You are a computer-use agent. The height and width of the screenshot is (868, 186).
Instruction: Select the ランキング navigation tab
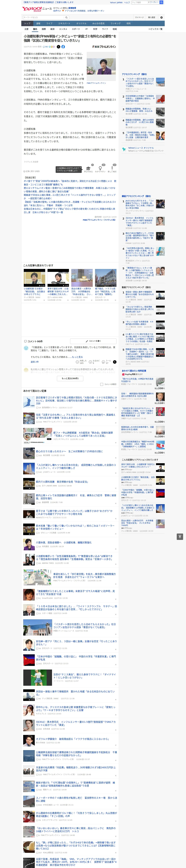(x=115, y=24)
